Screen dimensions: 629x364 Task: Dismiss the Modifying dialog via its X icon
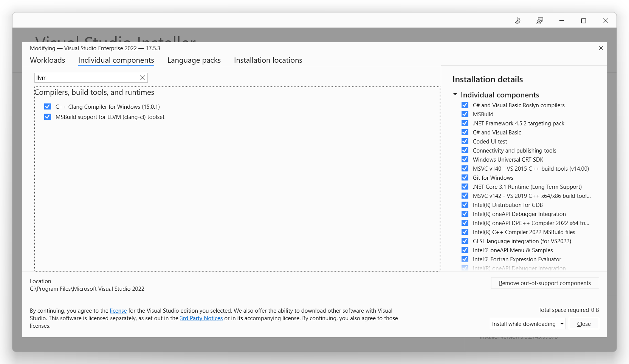[601, 48]
